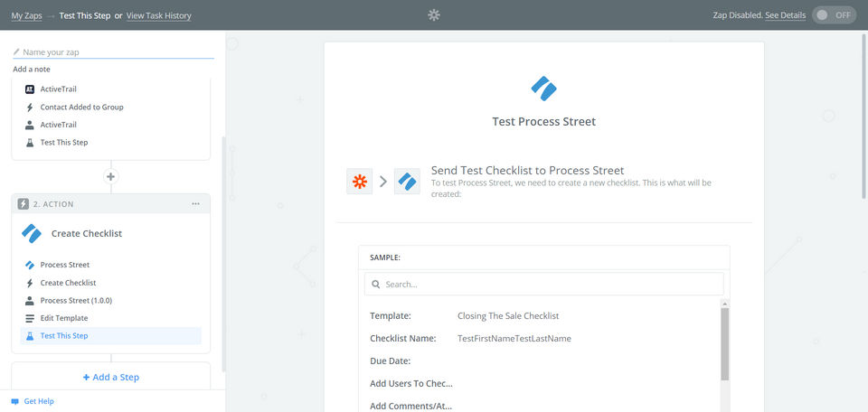This screenshot has height=412, width=868.
Task: Click sample list scrollbar thumb
Action: click(x=724, y=344)
